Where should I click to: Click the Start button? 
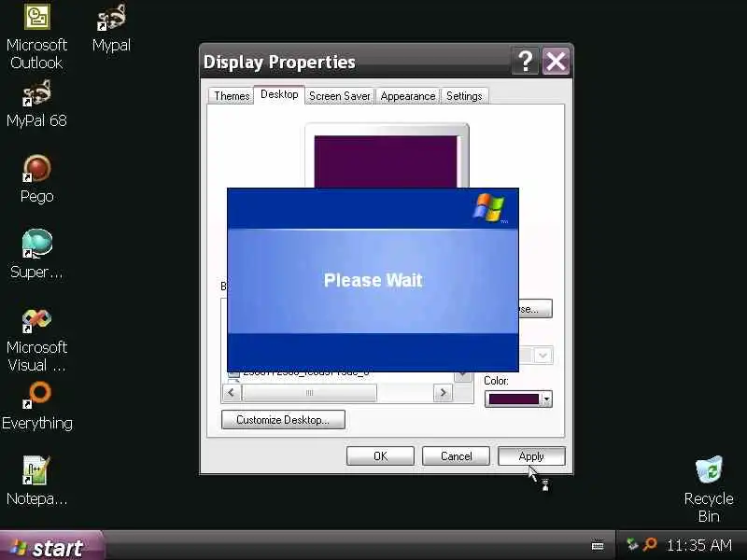[x=51, y=547]
